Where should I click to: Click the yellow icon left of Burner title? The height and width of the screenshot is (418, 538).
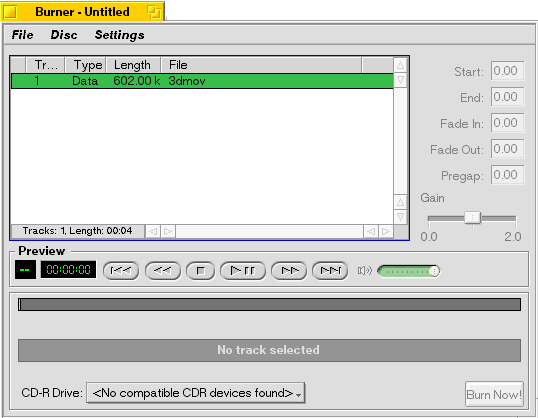[x=10, y=12]
